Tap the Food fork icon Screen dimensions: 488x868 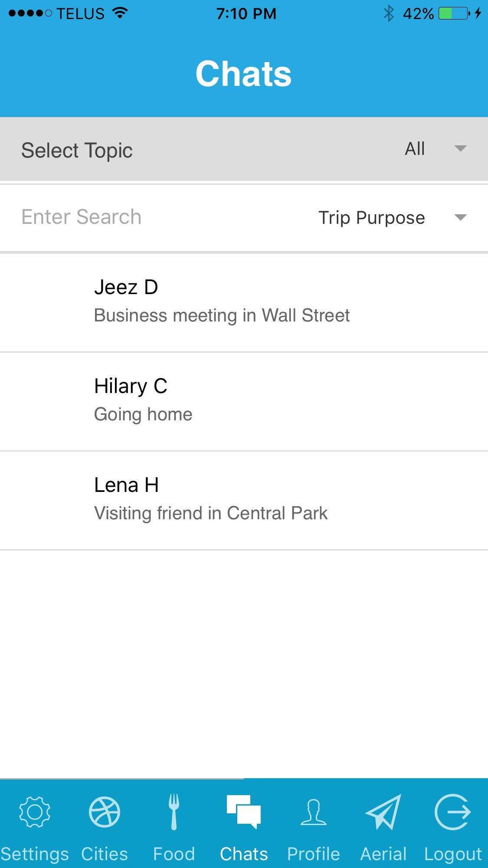(x=174, y=812)
